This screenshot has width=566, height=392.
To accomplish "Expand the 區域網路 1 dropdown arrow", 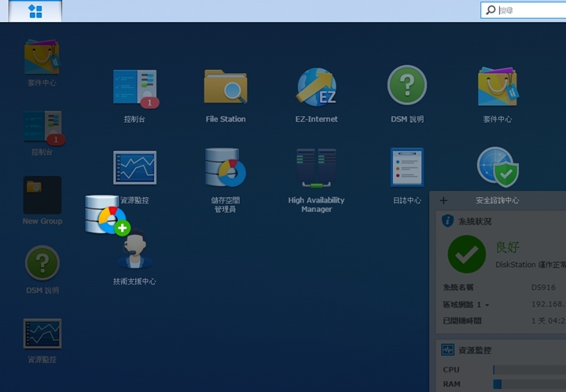I will [487, 305].
